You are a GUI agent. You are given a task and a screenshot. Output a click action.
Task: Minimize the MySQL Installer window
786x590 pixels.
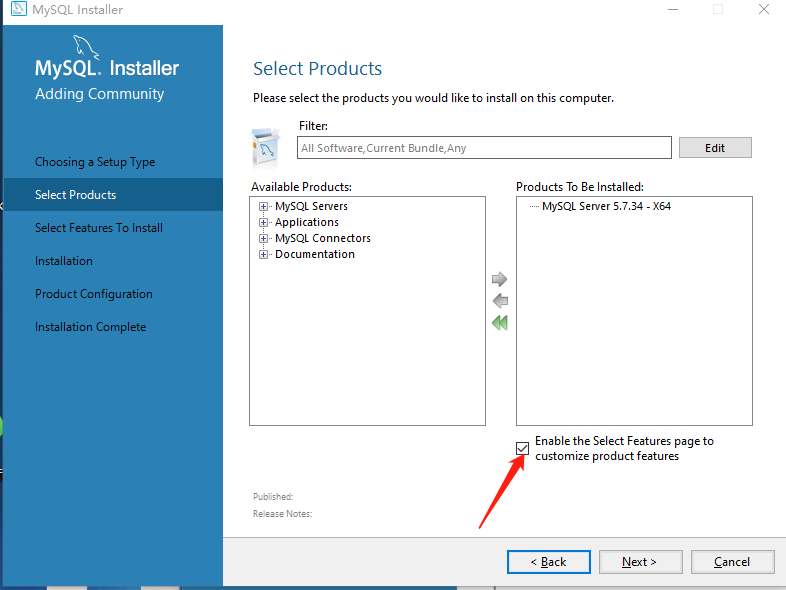pyautogui.click(x=673, y=9)
